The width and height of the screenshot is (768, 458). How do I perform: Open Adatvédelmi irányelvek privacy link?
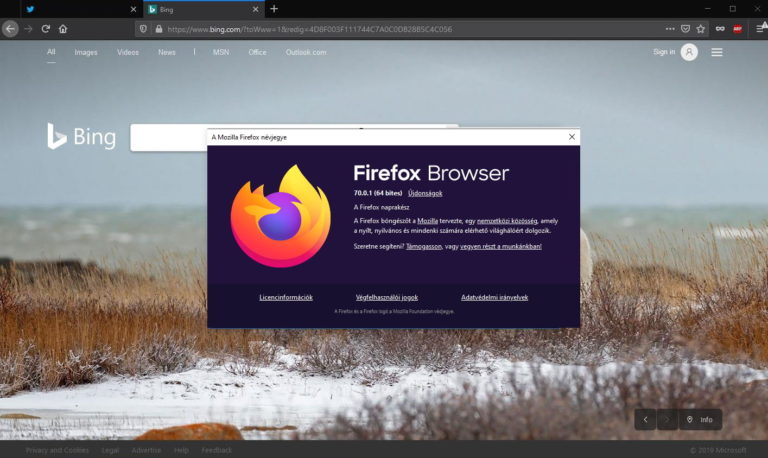tap(494, 297)
